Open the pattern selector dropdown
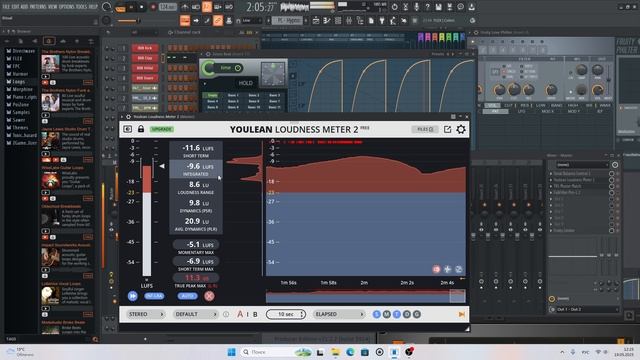The image size is (640, 360). (288, 20)
